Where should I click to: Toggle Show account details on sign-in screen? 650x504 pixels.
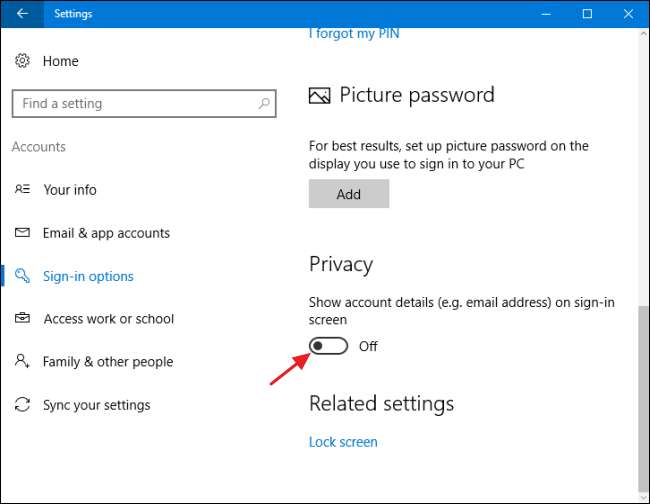click(329, 346)
